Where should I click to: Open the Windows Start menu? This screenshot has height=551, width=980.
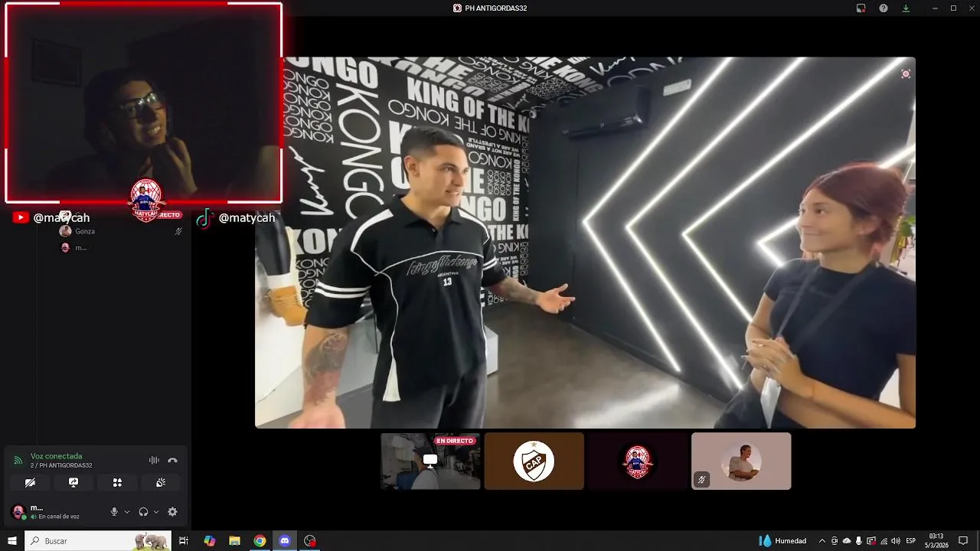point(11,541)
